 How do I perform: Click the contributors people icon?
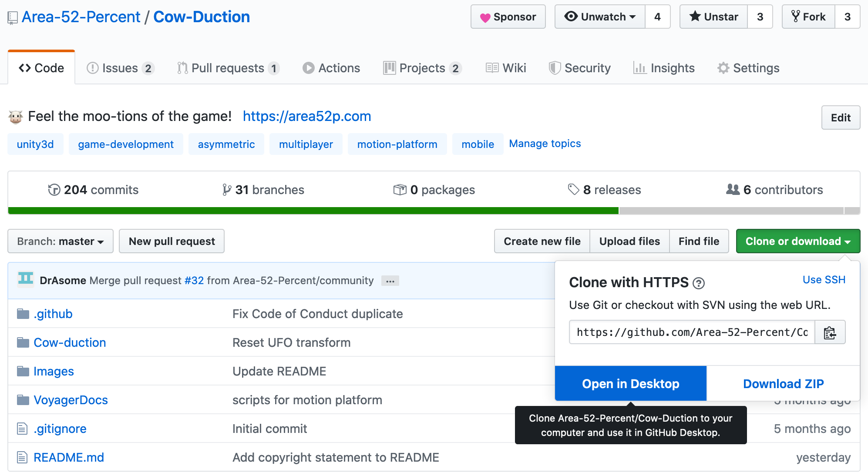pos(733,189)
